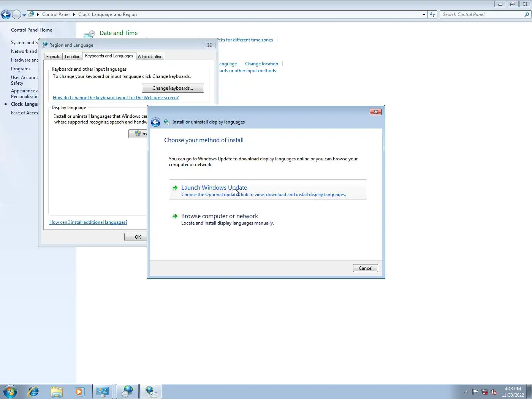Switch to the Formats tab
Image resolution: width=532 pixels, height=399 pixels.
click(x=53, y=57)
